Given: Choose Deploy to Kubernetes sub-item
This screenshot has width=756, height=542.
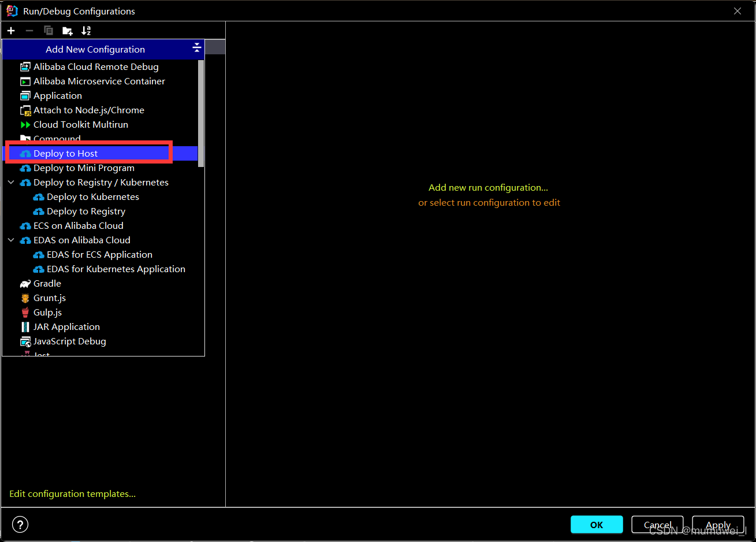Looking at the screenshot, I should pyautogui.click(x=93, y=197).
